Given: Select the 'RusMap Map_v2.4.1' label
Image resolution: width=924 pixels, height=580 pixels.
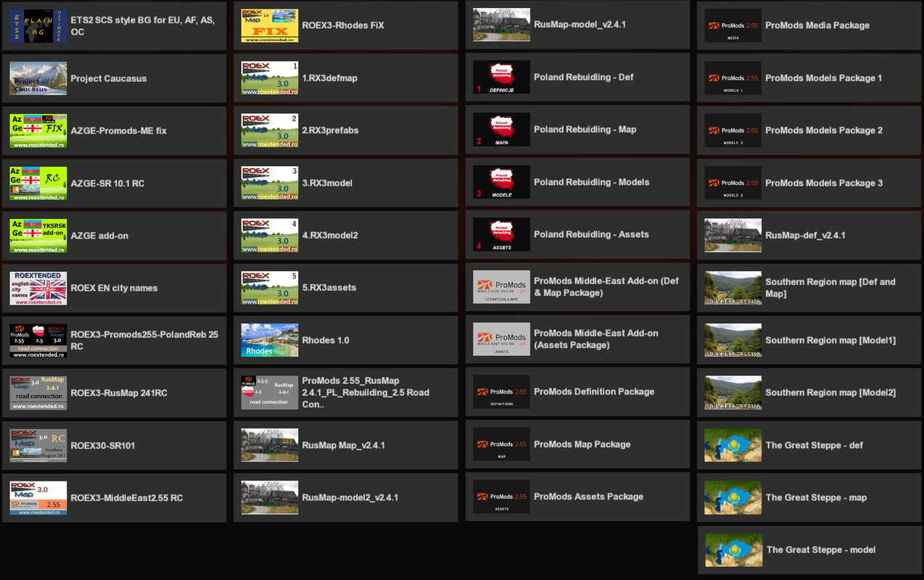Looking at the screenshot, I should pos(344,445).
